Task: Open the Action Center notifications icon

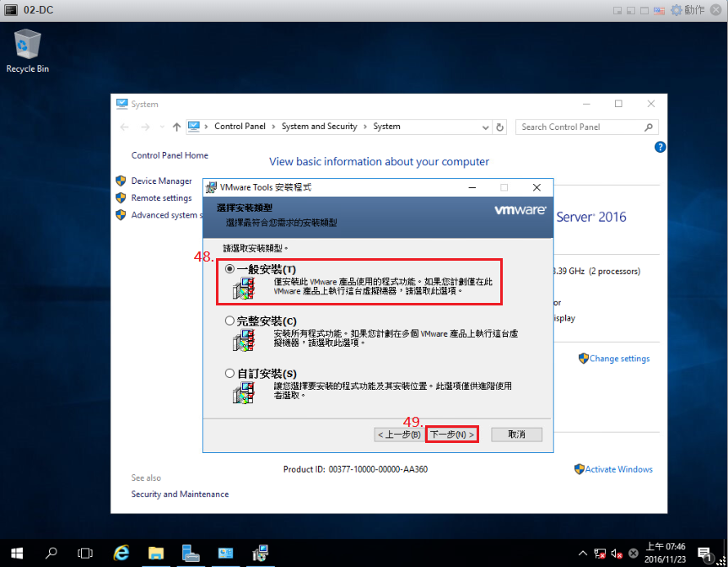Action: (x=704, y=553)
